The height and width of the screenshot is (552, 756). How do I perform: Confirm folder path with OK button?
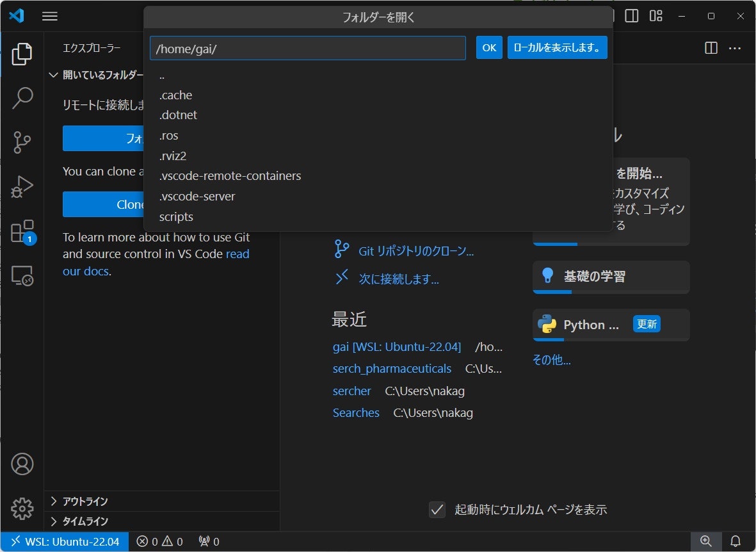click(489, 48)
